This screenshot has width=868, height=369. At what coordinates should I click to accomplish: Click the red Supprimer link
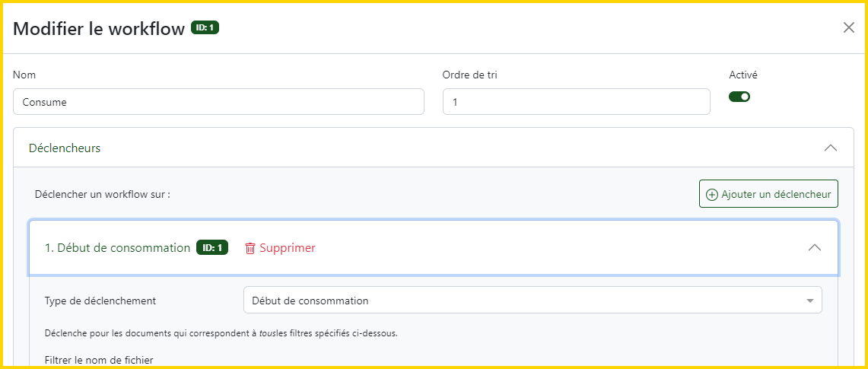287,248
